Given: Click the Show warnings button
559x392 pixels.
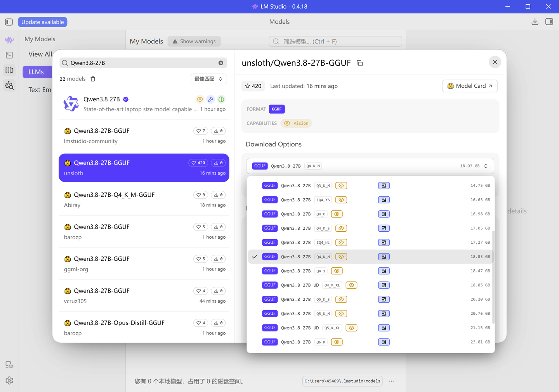Looking at the screenshot, I should (x=194, y=42).
